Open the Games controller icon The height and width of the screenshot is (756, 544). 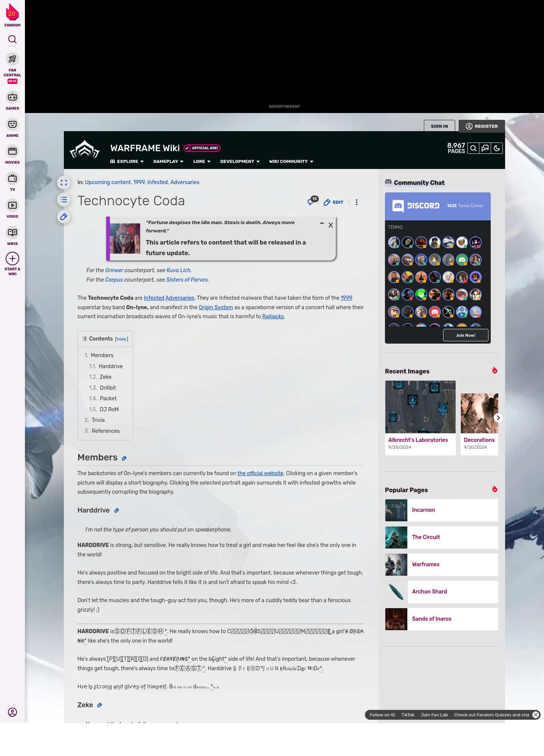point(12,97)
